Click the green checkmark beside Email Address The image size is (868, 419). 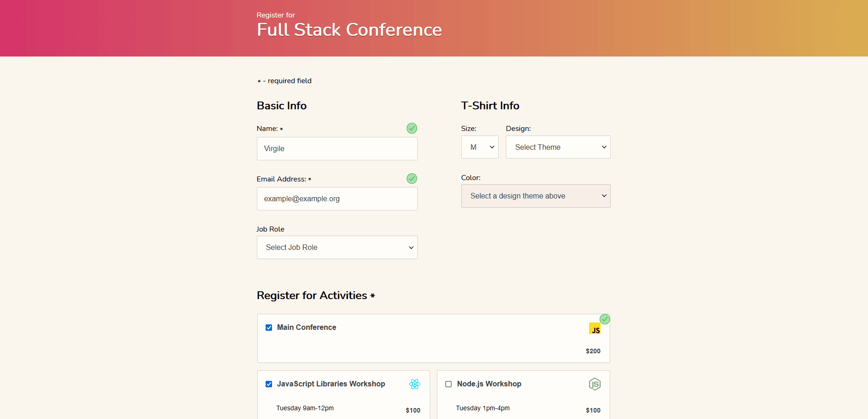coord(412,178)
